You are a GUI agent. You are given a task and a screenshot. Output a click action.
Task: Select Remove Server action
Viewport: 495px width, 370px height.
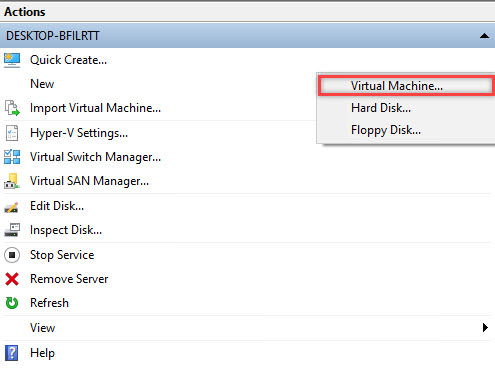click(69, 279)
